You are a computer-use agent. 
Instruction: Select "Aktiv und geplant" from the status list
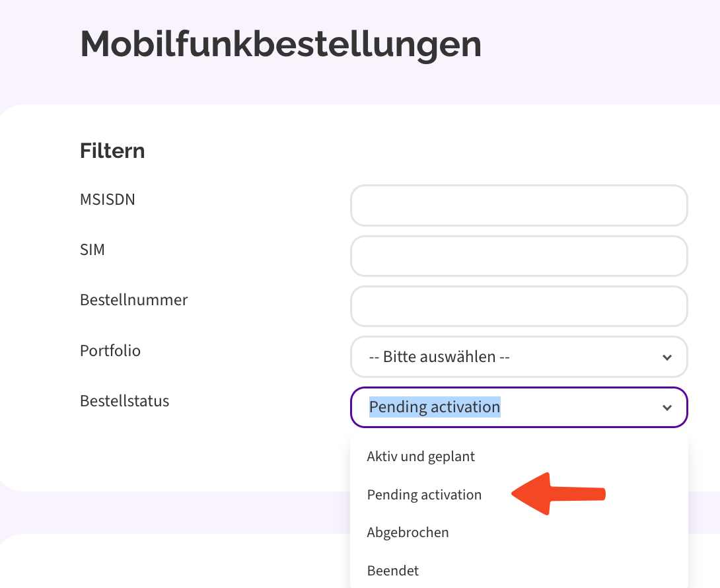(421, 456)
